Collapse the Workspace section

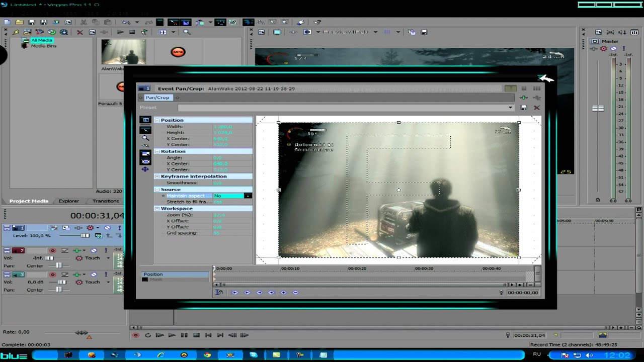click(157, 209)
